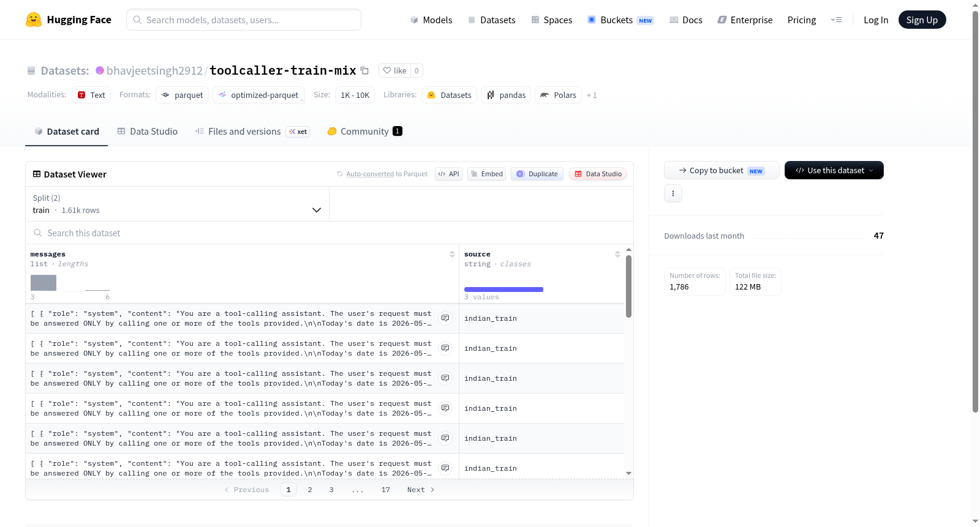This screenshot has height=527, width=980.
Task: Click the Log In link
Action: pos(876,20)
